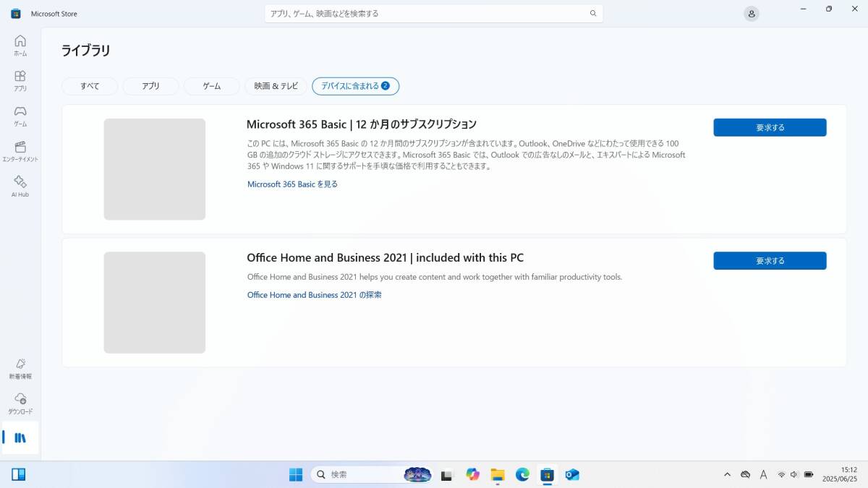Open the ダウンロード section in the sidebar

pos(20,403)
